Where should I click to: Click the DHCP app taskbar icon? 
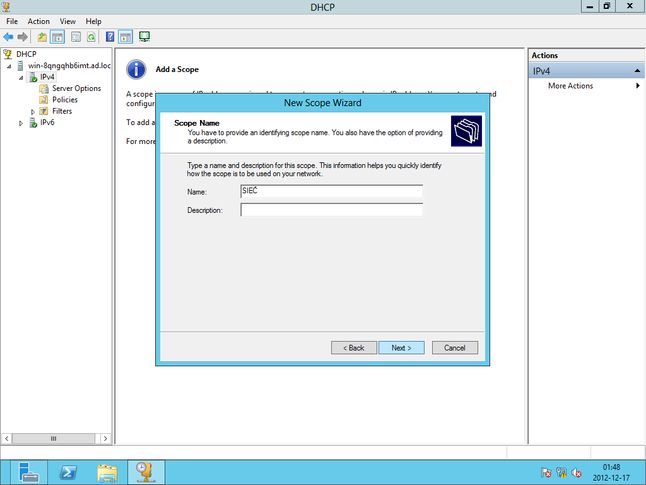145,472
